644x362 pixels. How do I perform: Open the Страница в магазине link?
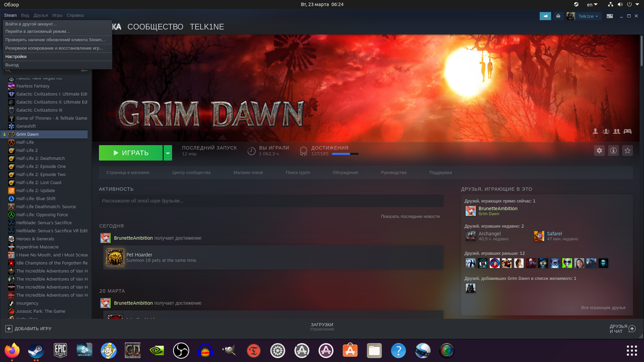[128, 173]
